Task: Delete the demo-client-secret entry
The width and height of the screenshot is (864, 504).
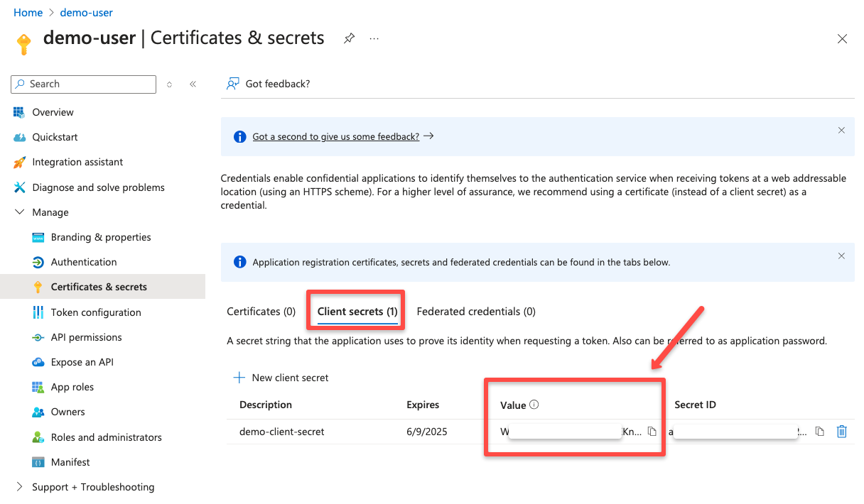Action: point(841,431)
